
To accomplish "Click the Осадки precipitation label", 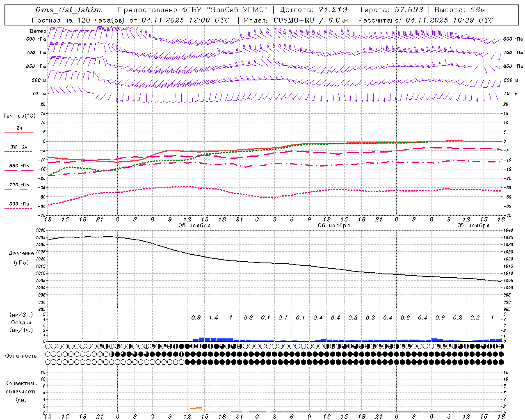I will (21, 322).
